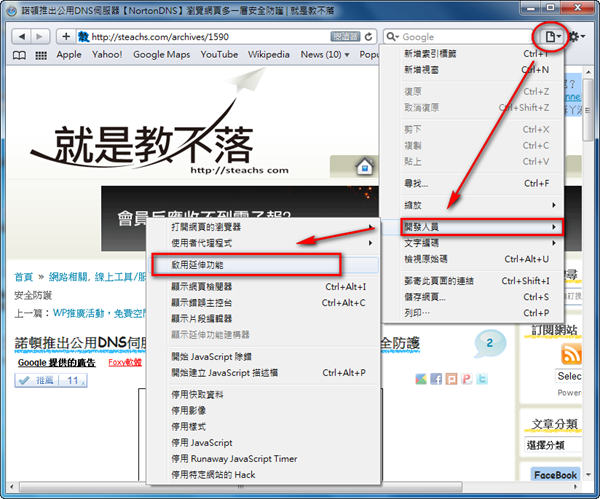This screenshot has height=499, width=600.
Task: Click the home icon on webpage
Action: 364,166
